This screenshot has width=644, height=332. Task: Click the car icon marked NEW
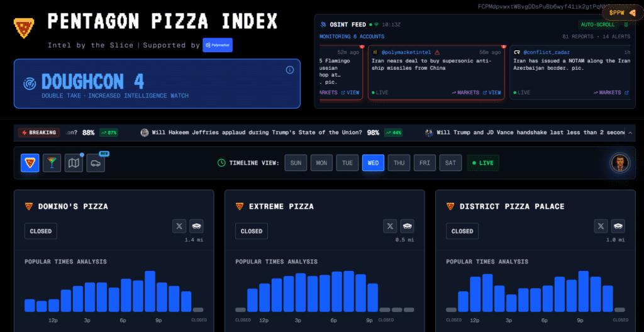click(x=96, y=163)
